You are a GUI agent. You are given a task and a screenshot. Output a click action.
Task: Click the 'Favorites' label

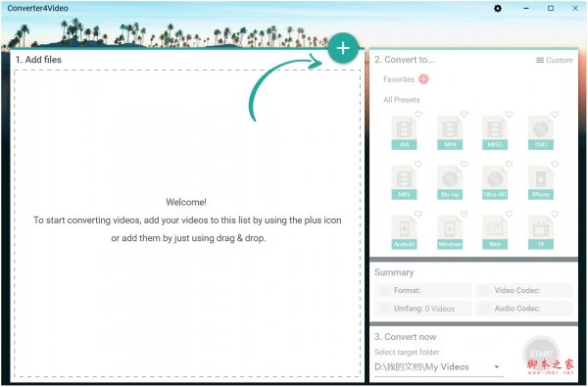(399, 79)
